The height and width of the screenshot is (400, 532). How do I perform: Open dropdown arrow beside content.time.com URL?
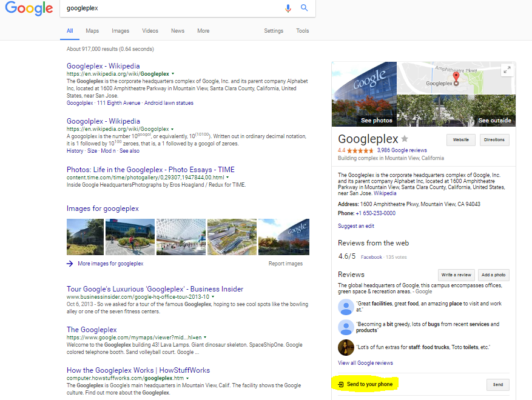[x=227, y=178]
